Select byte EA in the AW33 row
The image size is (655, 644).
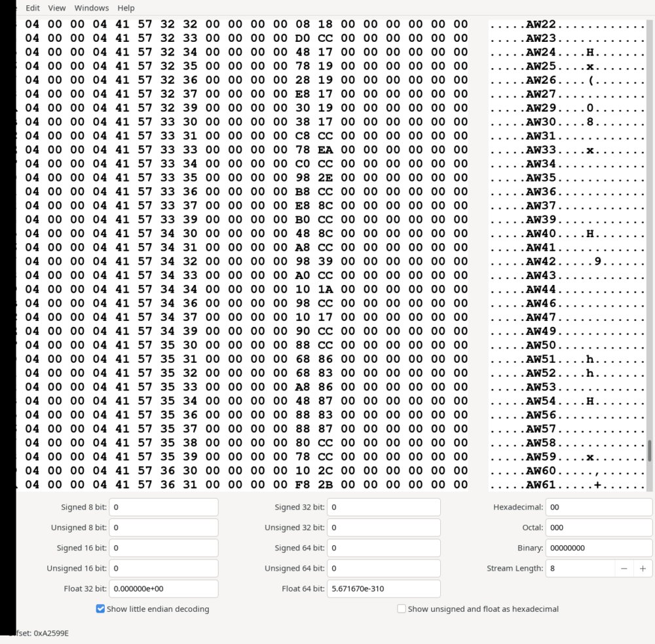(325, 149)
